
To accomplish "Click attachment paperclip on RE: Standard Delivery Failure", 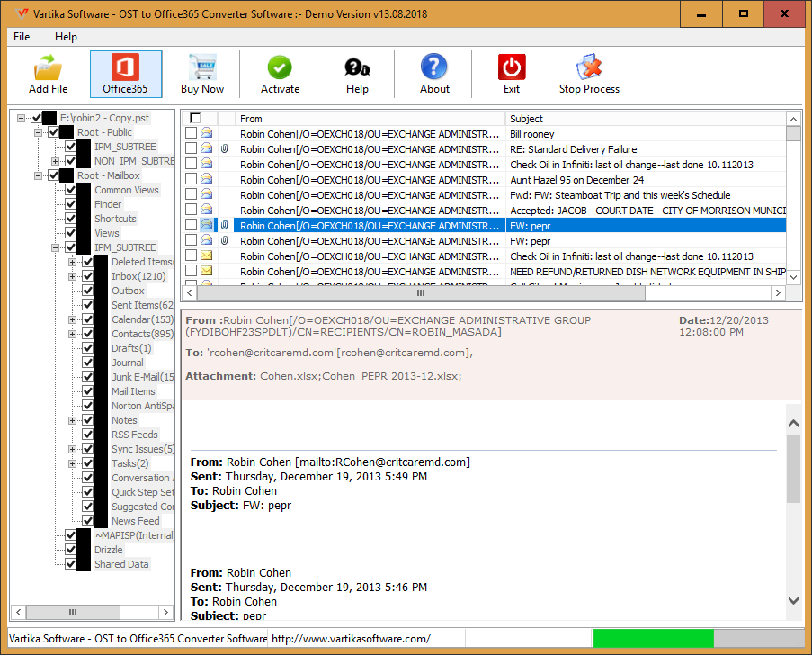I will [224, 148].
